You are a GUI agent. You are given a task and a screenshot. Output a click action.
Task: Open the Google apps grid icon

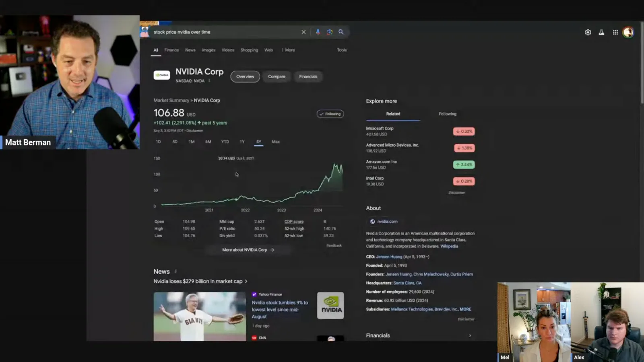coord(615,32)
